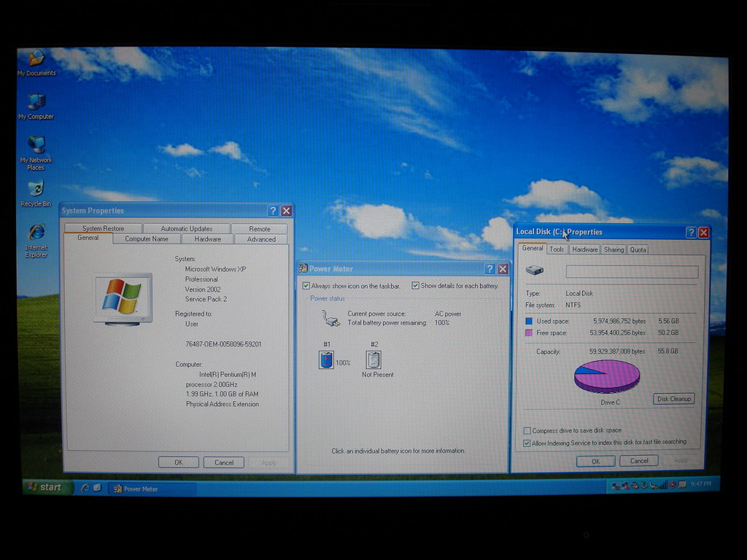Switch to the System Restore tab

coord(103,228)
